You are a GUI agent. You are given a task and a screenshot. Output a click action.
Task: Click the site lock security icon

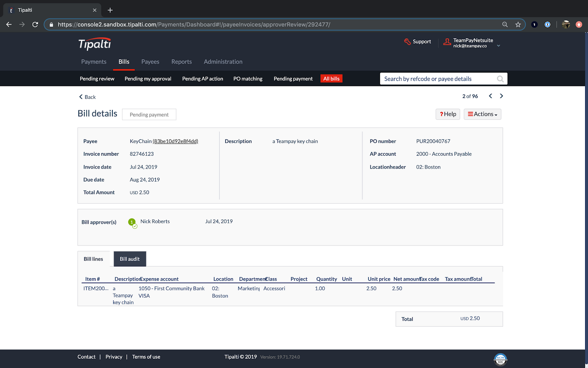point(51,25)
